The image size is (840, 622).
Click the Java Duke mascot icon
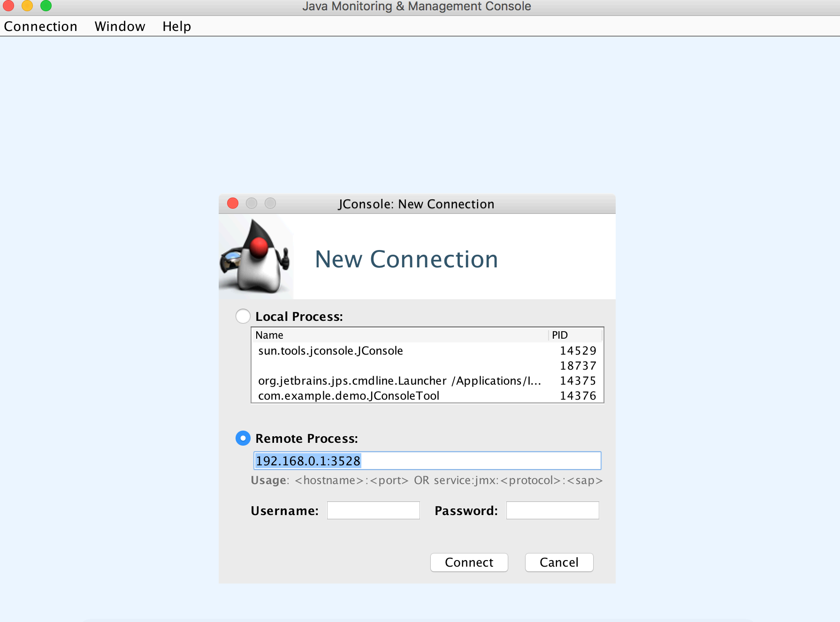256,257
